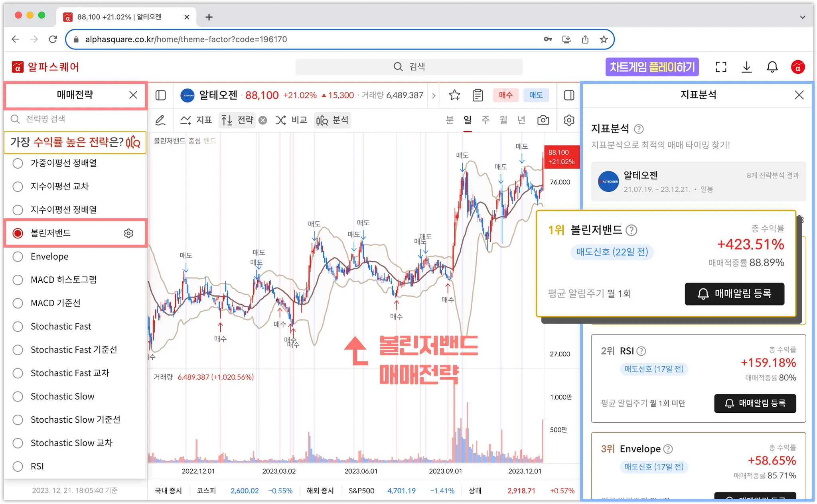Take a chart screenshot with the camera icon
The height and width of the screenshot is (504, 817).
[543, 120]
